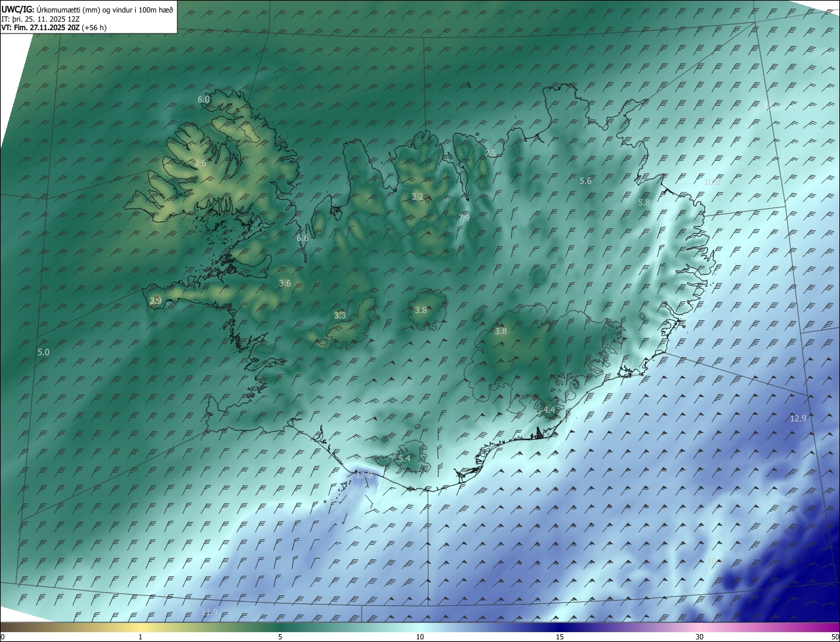The image size is (840, 642).
Task: Click the 6.0 value on the map
Action: pyautogui.click(x=203, y=99)
